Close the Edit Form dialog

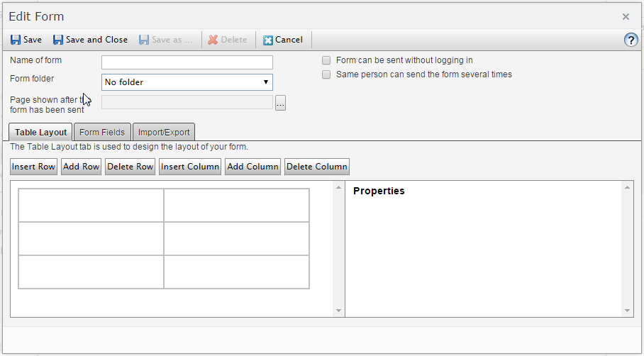pos(626,16)
